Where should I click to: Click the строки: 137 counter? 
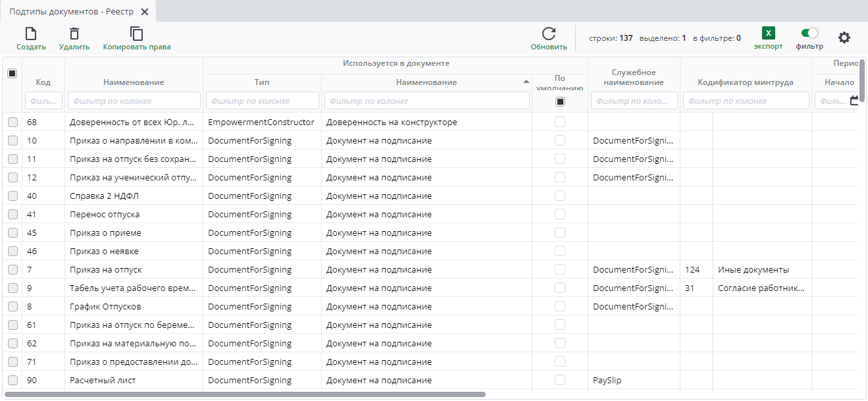(611, 38)
